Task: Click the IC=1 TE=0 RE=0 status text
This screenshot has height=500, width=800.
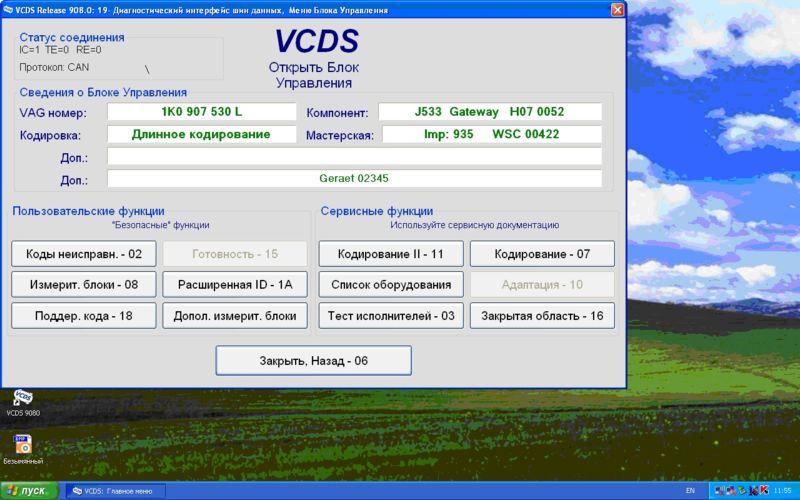Action: click(x=60, y=50)
